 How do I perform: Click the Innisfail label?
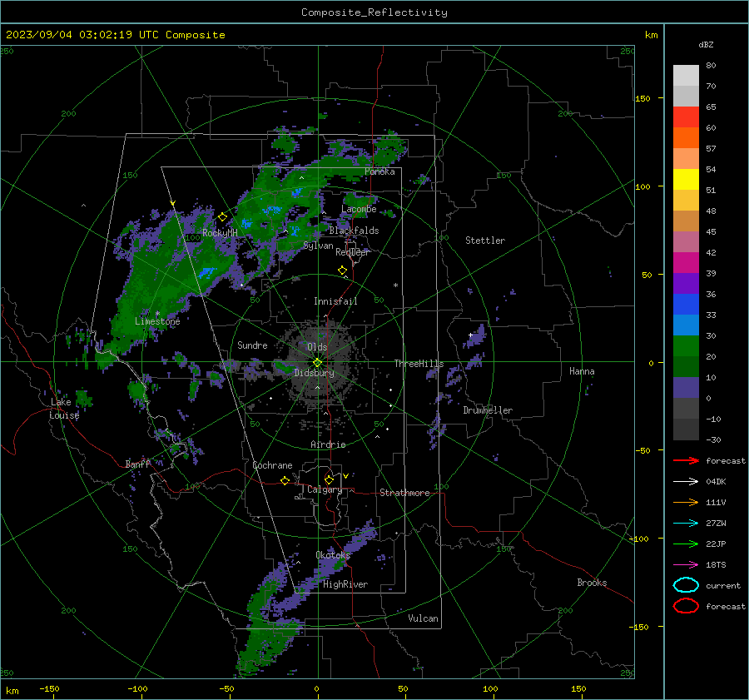335,301
